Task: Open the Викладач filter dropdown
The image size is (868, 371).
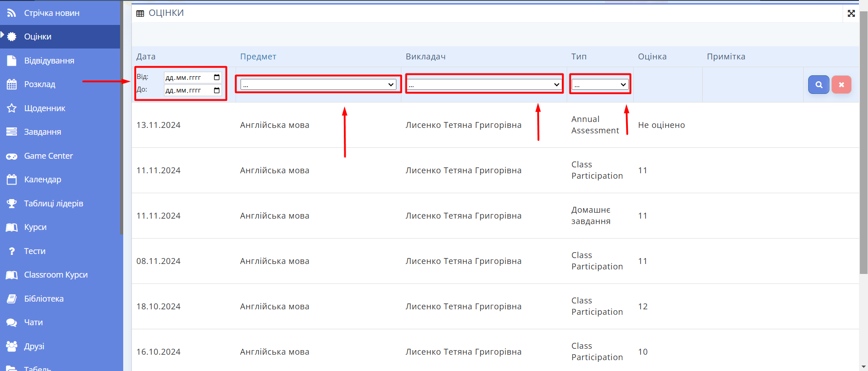Action: point(484,85)
